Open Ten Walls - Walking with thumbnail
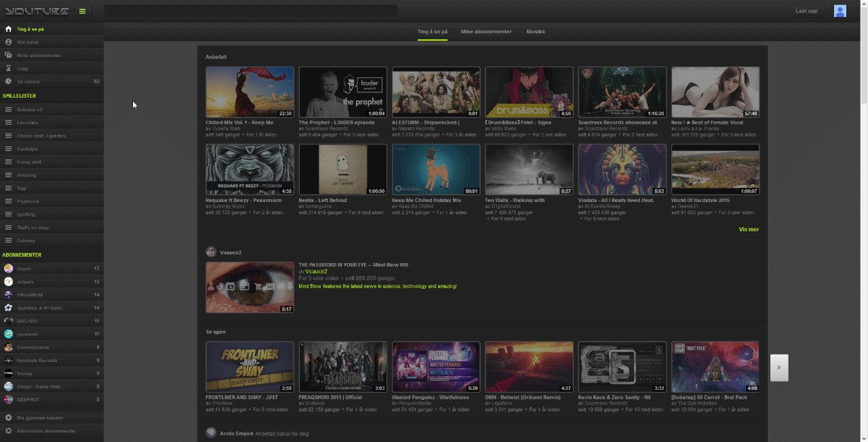Screen dimensions: 868x442 530,169
